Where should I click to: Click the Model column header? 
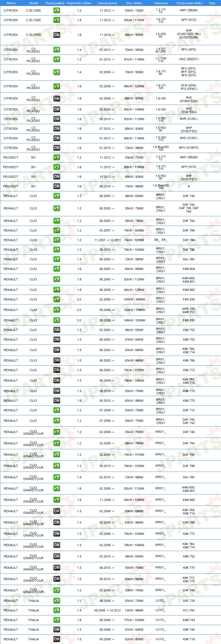(34, 3)
